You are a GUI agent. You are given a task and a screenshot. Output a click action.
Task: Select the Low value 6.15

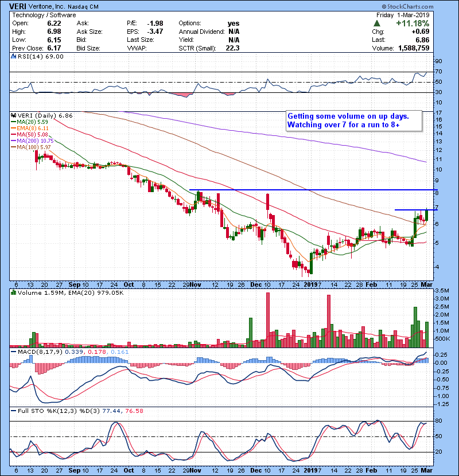(x=54, y=40)
